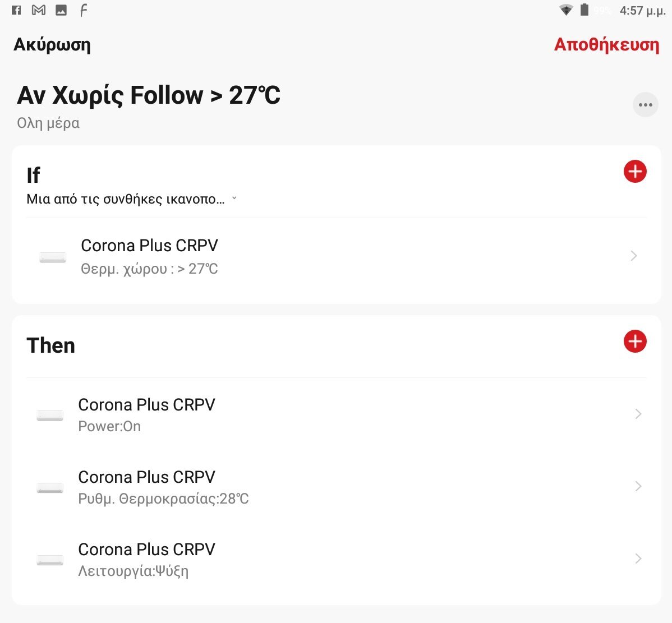This screenshot has width=672, height=623.
Task: Open chevron for Λειτουργία:Ψύξη action
Action: click(x=638, y=559)
